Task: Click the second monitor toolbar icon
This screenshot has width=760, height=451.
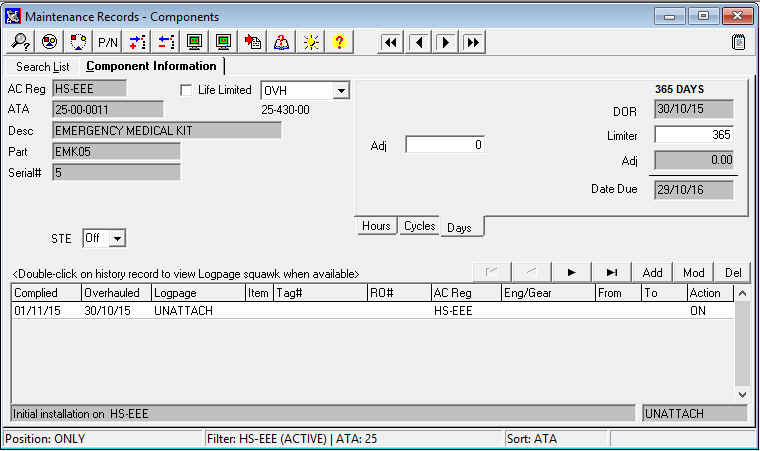Action: coord(223,42)
